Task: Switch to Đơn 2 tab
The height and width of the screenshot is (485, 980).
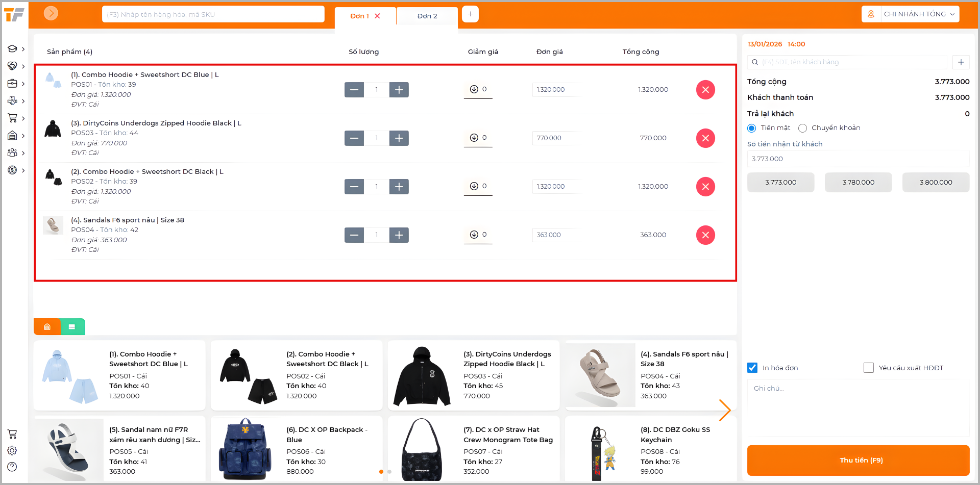Action: tap(427, 16)
